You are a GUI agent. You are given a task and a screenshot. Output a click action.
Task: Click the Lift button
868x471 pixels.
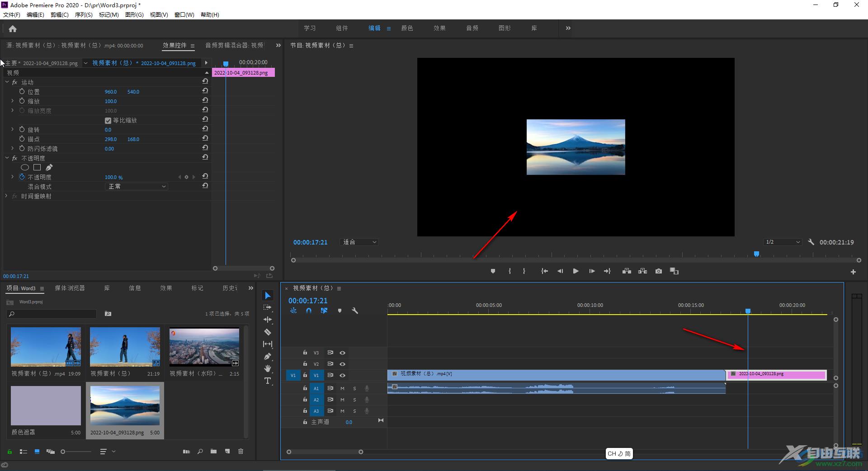pyautogui.click(x=627, y=271)
